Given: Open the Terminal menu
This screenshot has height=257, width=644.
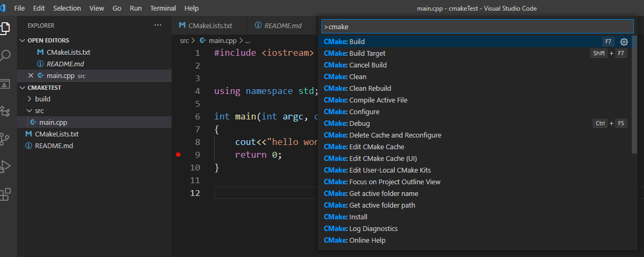Looking at the screenshot, I should 163,8.
